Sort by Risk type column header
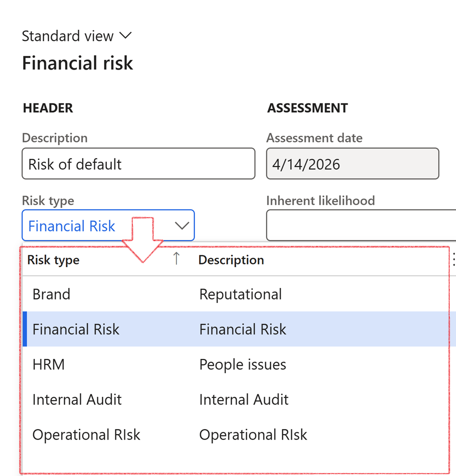456x476 pixels. (54, 260)
